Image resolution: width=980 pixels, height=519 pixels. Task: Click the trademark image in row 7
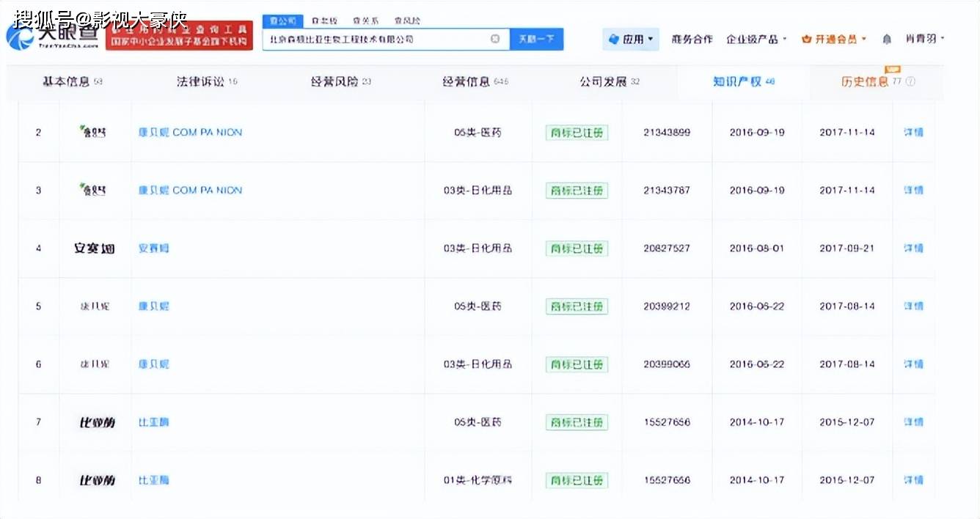(97, 422)
